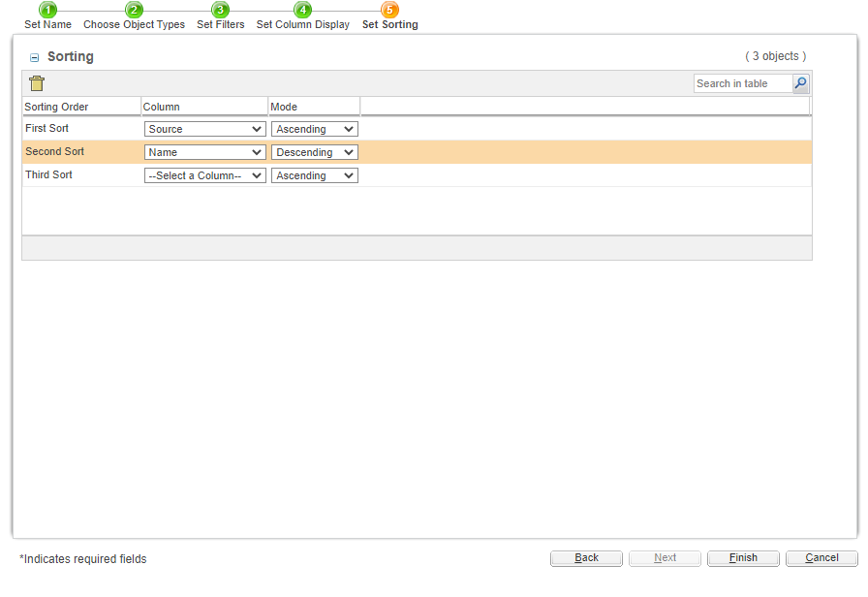868x597 pixels.
Task: Click the orange step 5 circle icon
Action: tap(389, 10)
